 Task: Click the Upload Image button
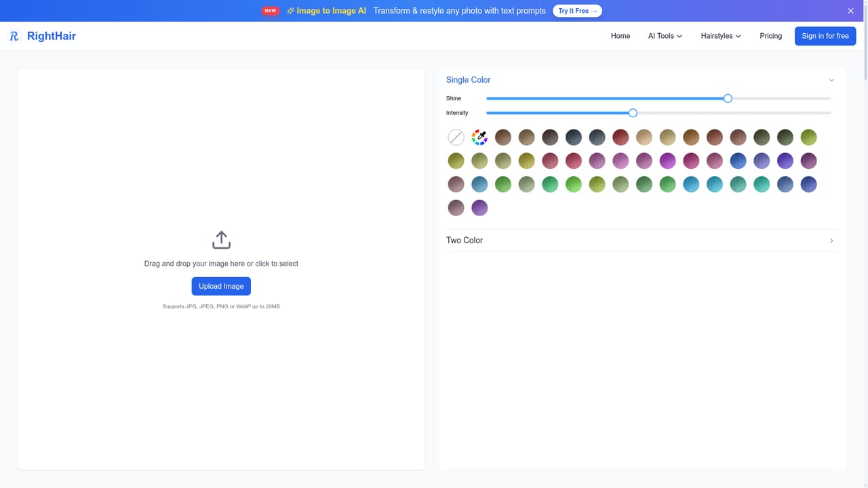[x=221, y=286]
